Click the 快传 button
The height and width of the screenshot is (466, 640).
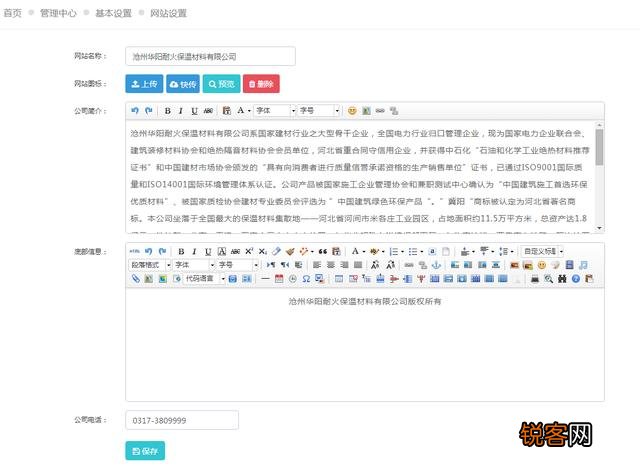[183, 84]
